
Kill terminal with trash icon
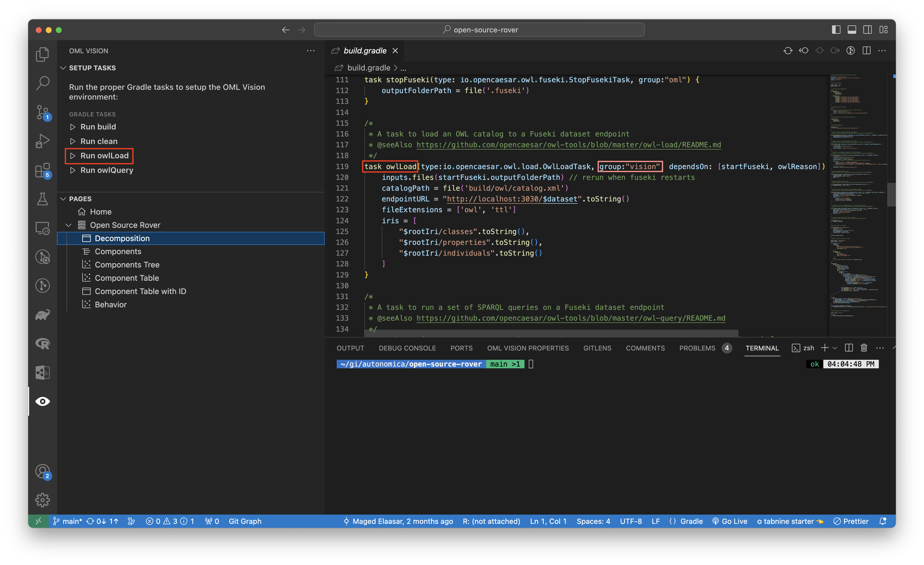click(864, 348)
